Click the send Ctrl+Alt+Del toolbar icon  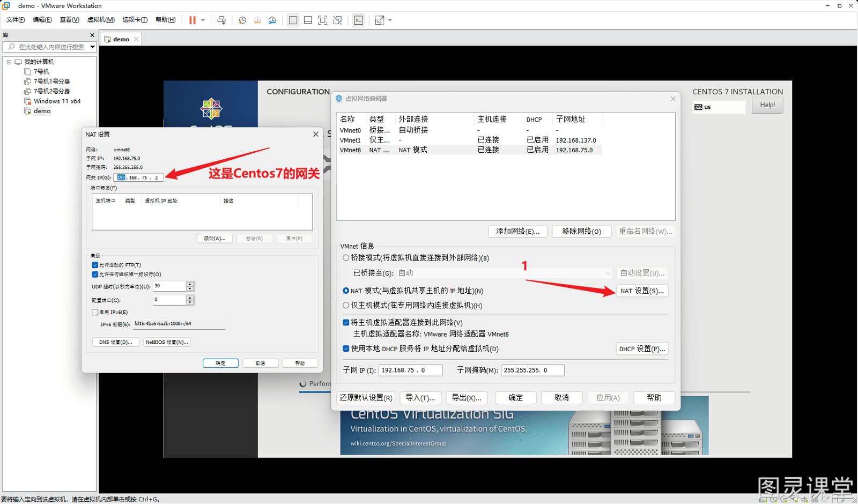tap(221, 20)
